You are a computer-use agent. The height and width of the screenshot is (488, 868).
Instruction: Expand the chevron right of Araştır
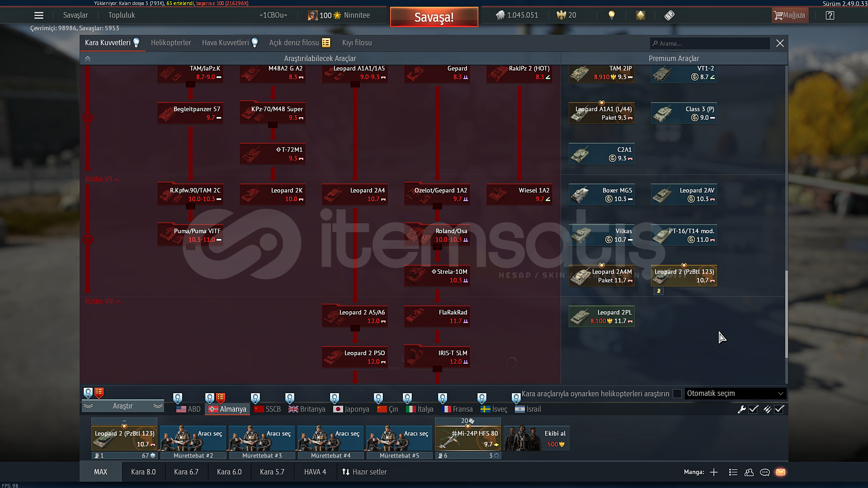coord(158,406)
